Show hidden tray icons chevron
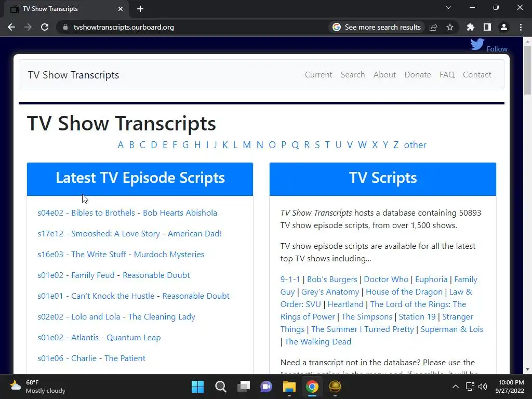 (456, 387)
